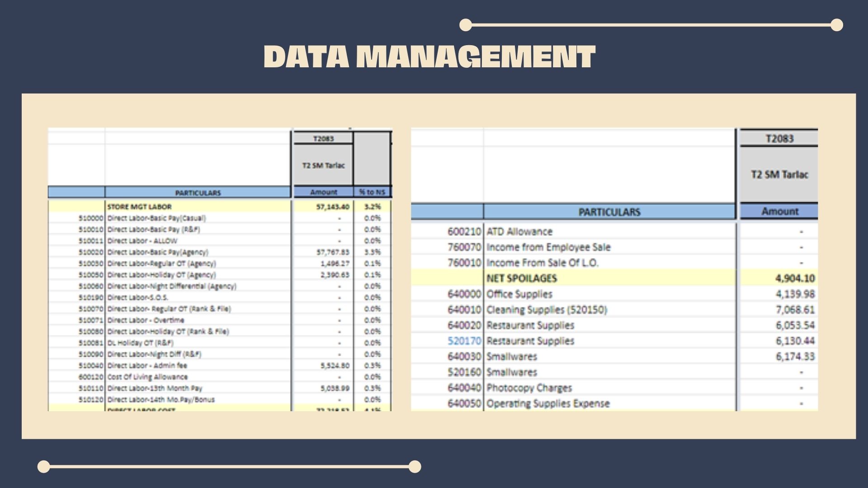
Task: Click the Cost Of Living Allowance row
Action: [x=147, y=377]
